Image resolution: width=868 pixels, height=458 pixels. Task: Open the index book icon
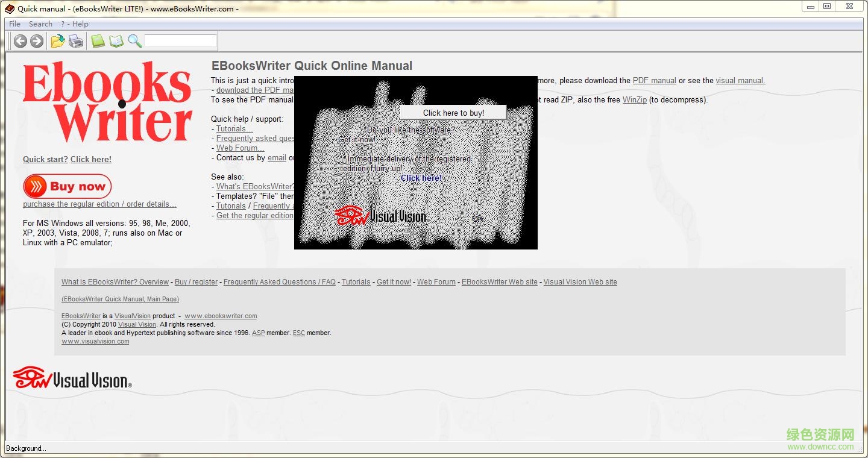[x=116, y=40]
